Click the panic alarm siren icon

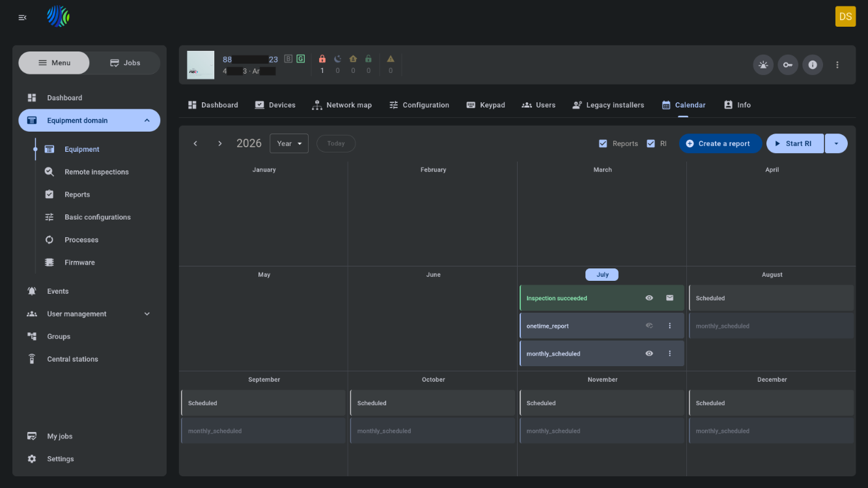click(763, 65)
